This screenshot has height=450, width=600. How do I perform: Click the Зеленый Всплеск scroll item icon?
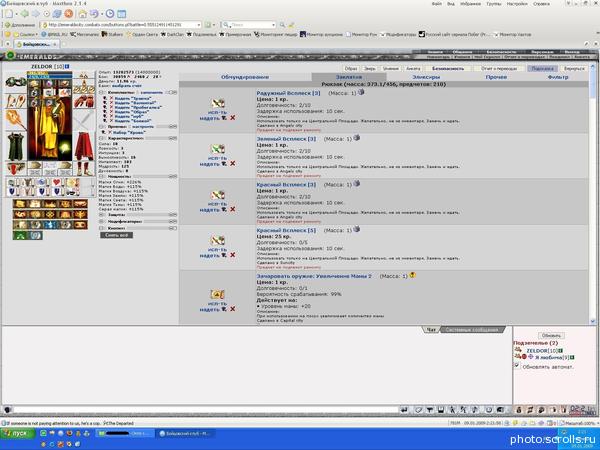point(218,149)
